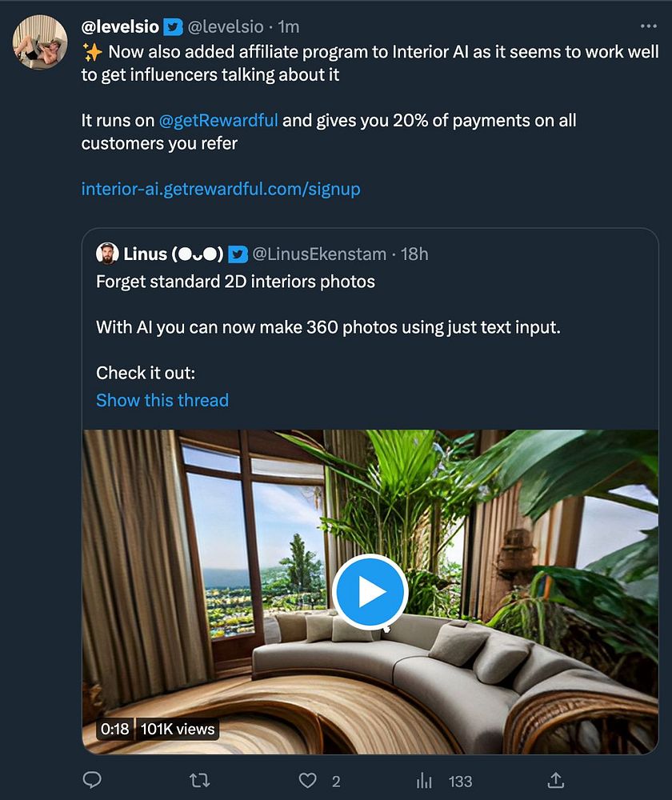The height and width of the screenshot is (800, 672).
Task: Open the @LinusEkenstam handle
Action: point(319,254)
